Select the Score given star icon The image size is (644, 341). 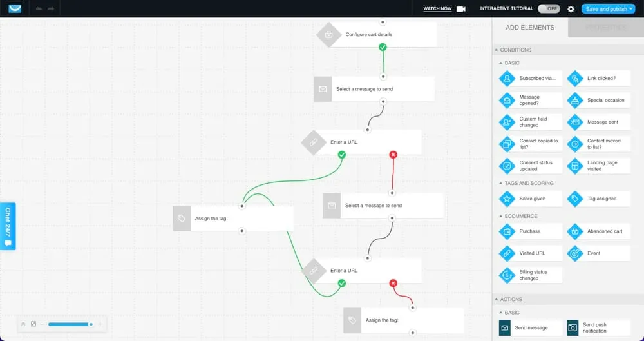pyautogui.click(x=507, y=199)
